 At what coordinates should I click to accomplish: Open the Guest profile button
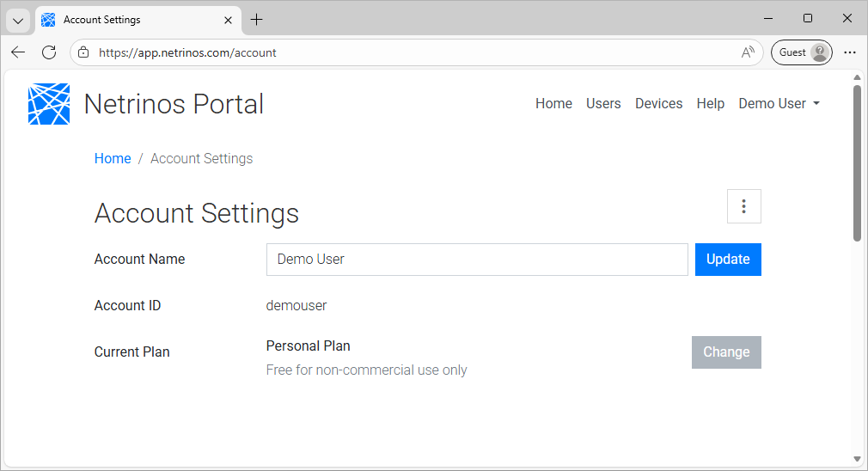pos(802,52)
